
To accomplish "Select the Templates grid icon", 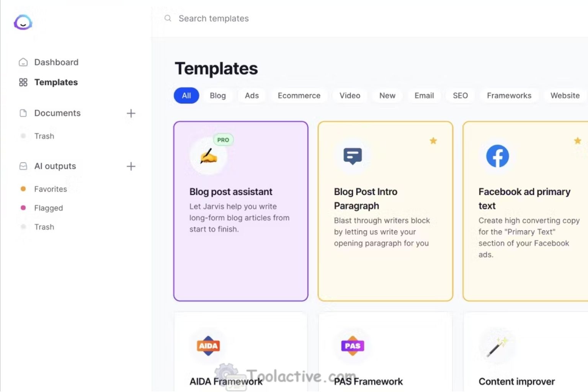I will [x=23, y=82].
